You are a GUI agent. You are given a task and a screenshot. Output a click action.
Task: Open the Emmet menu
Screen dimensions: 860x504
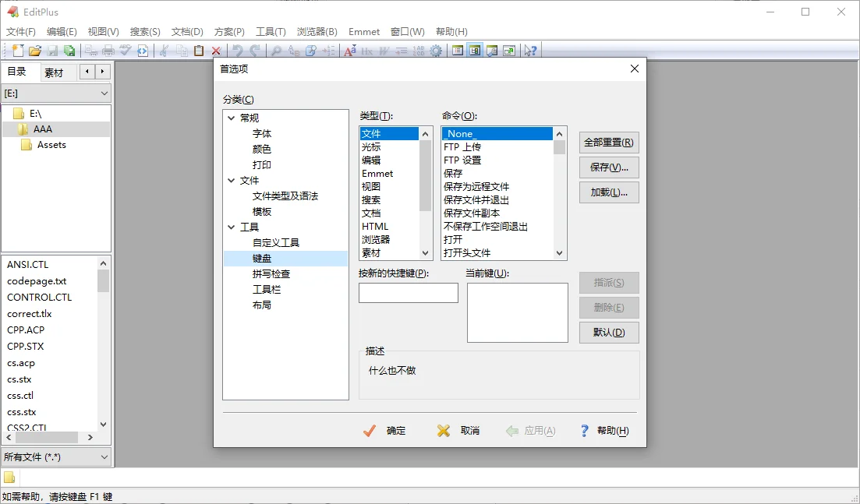364,32
